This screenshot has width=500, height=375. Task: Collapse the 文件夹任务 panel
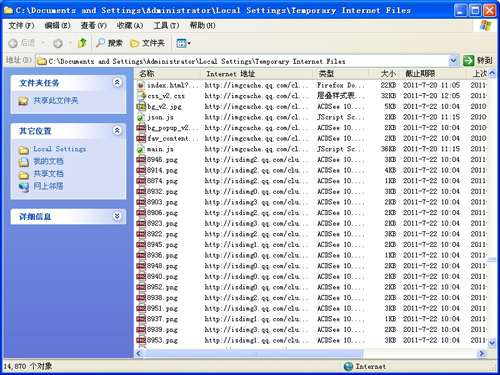tap(117, 82)
